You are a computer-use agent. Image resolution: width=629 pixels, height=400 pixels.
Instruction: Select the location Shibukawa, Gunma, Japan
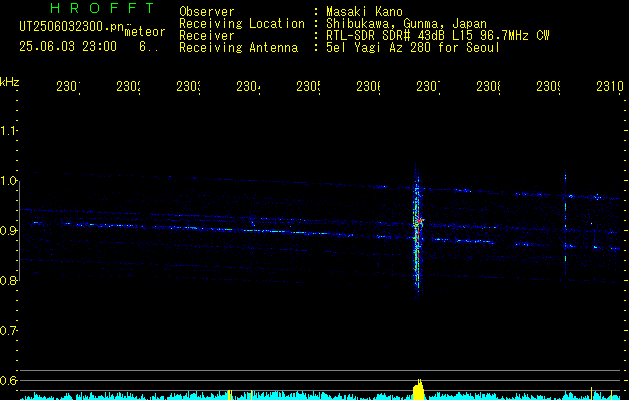click(x=406, y=24)
